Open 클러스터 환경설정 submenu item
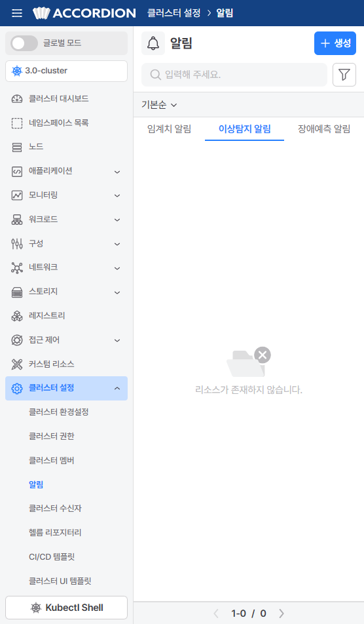This screenshot has width=364, height=624. pos(58,412)
